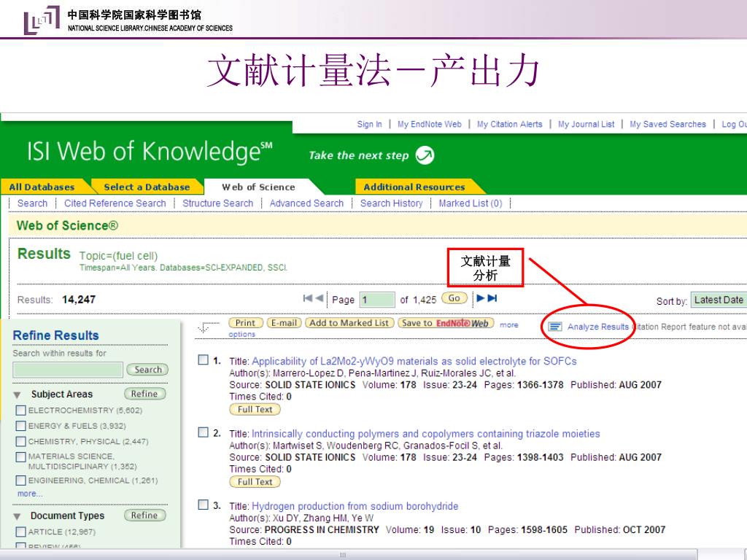Check the box for result 1
The image size is (747, 560).
[204, 359]
